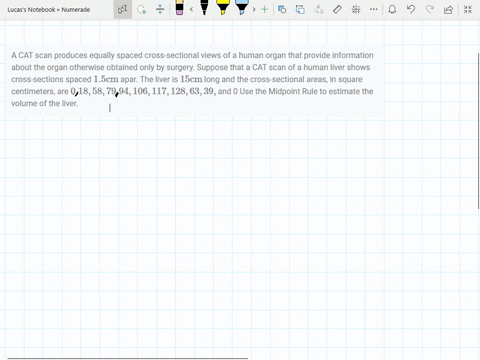Image resolution: width=480 pixels, height=360 pixels.
Task: Open the more options ellipsis menu
Action: 374,9
